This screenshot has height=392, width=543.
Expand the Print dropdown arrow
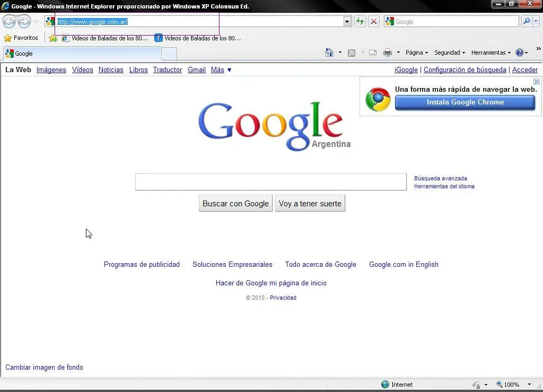coord(398,53)
